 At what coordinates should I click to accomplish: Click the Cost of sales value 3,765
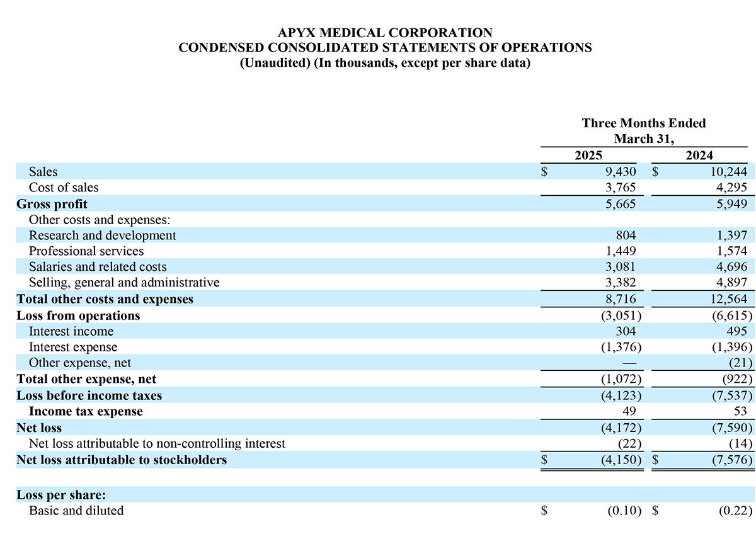[619, 188]
